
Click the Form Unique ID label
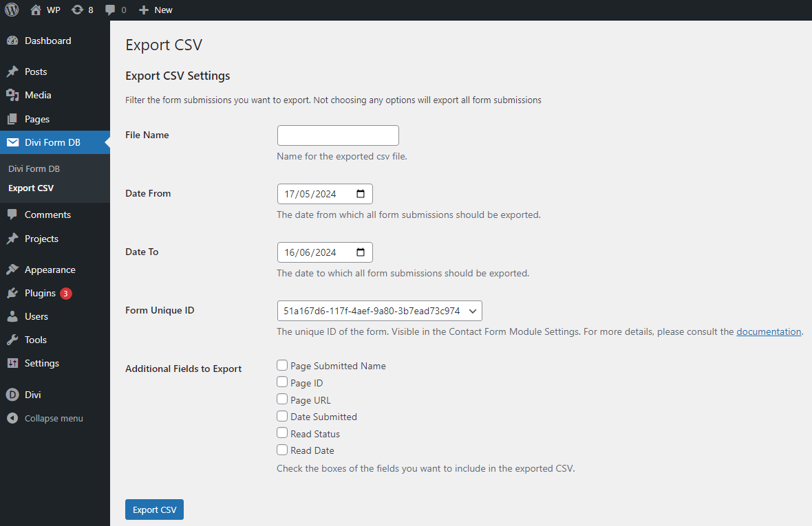coord(160,310)
